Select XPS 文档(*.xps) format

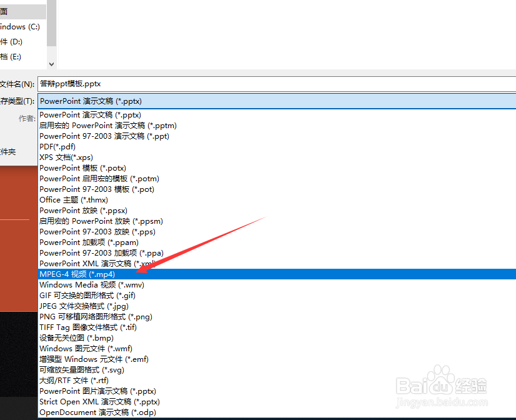coord(277,157)
